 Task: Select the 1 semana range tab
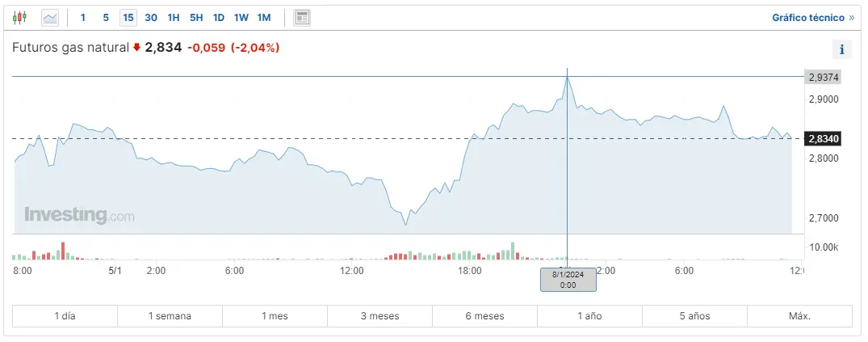pos(170,316)
